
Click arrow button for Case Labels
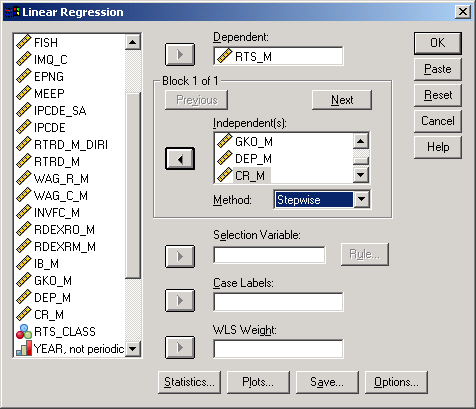pyautogui.click(x=180, y=301)
